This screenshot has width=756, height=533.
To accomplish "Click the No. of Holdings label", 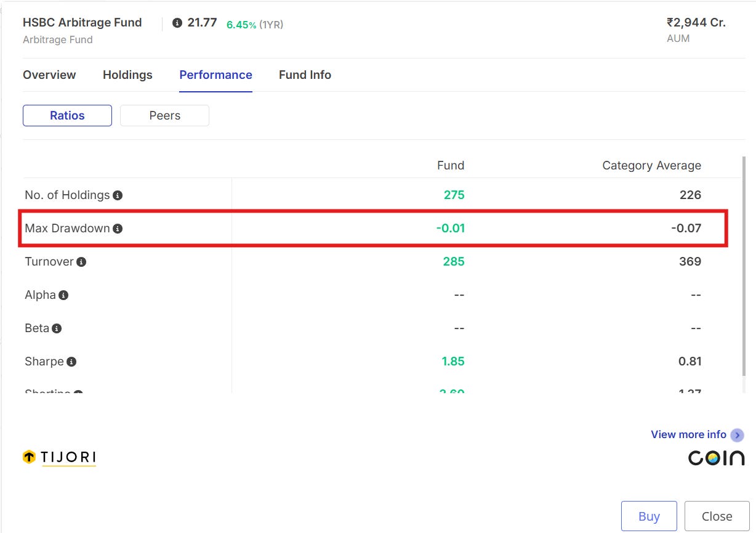I will (x=67, y=195).
